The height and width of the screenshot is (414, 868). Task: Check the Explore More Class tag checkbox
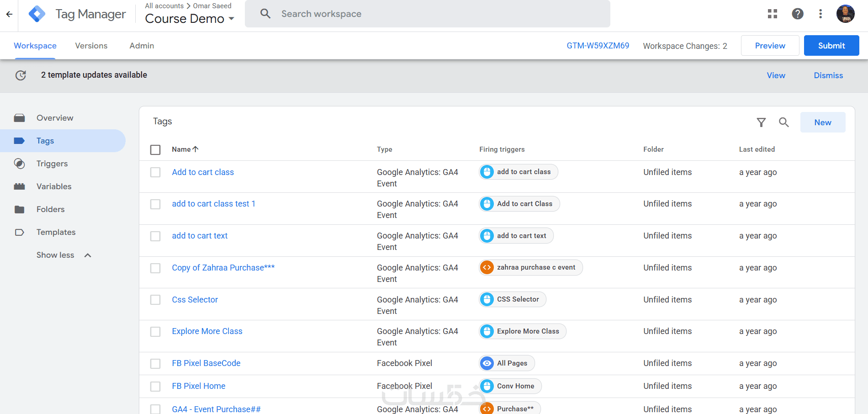tap(155, 331)
